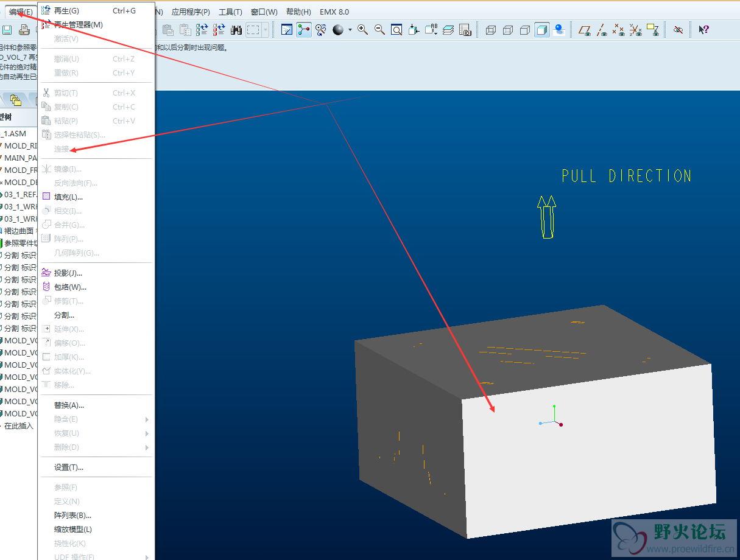Switch to No Hidden display mode
The width and height of the screenshot is (740, 560).
click(x=525, y=30)
